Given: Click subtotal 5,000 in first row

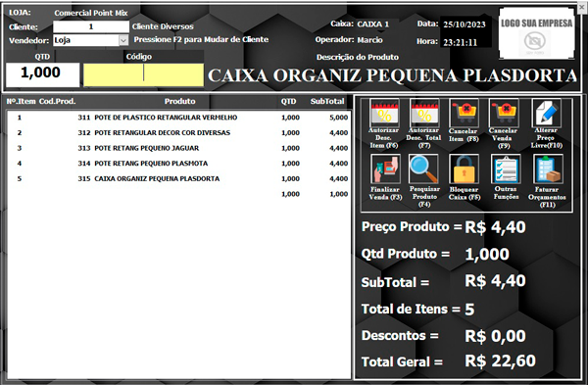Looking at the screenshot, I should click(x=339, y=118).
